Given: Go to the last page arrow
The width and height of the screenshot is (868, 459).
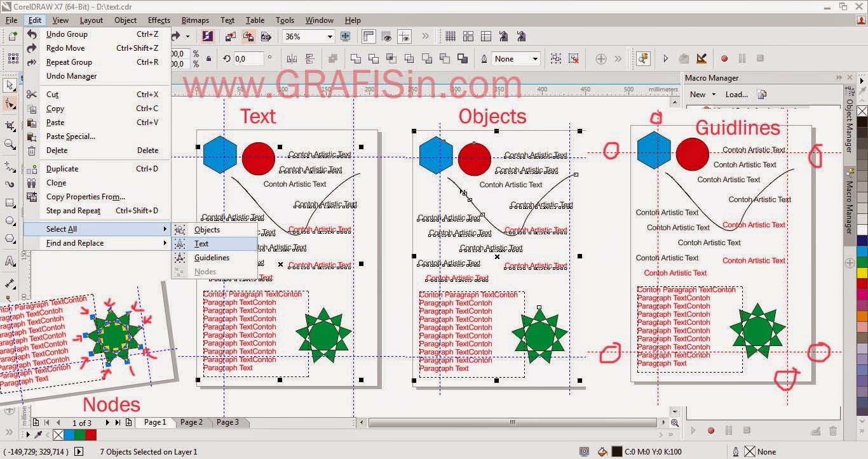Looking at the screenshot, I should 117,423.
